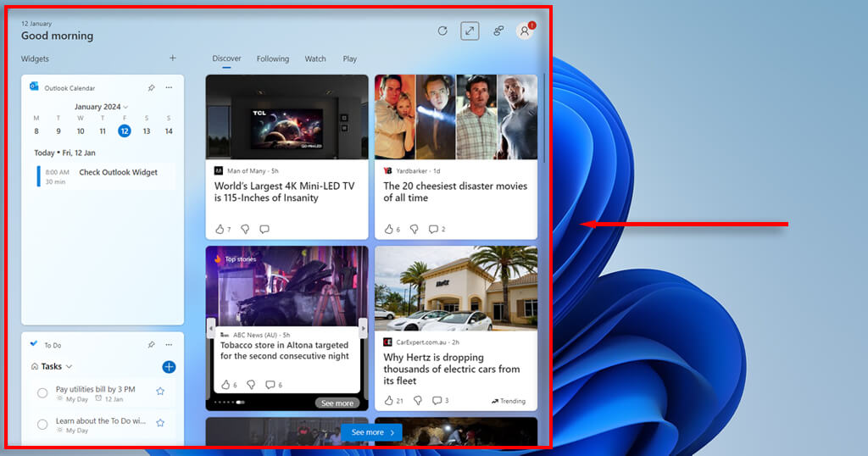Open the Outlook Calendar widget options menu
The height and width of the screenshot is (456, 868).
(169, 87)
